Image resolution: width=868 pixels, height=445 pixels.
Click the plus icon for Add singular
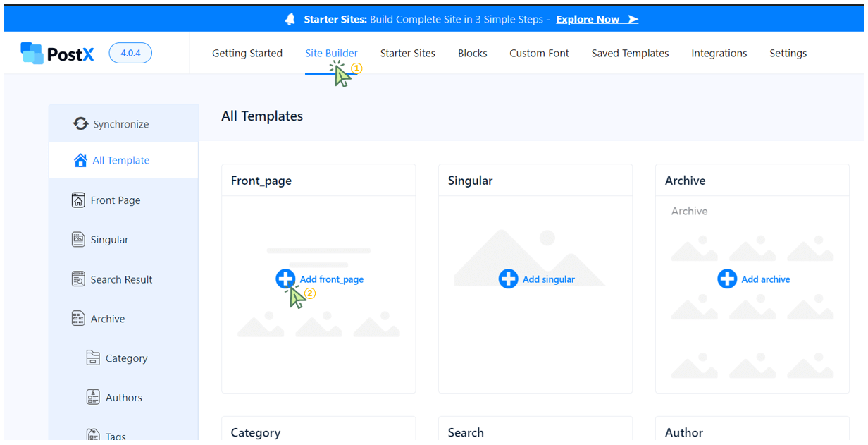(x=508, y=279)
